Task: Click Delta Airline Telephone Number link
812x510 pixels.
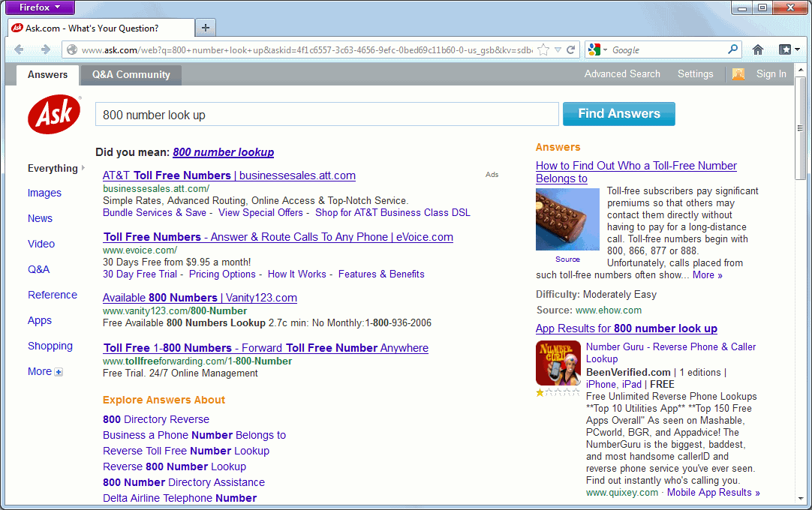Action: click(179, 498)
